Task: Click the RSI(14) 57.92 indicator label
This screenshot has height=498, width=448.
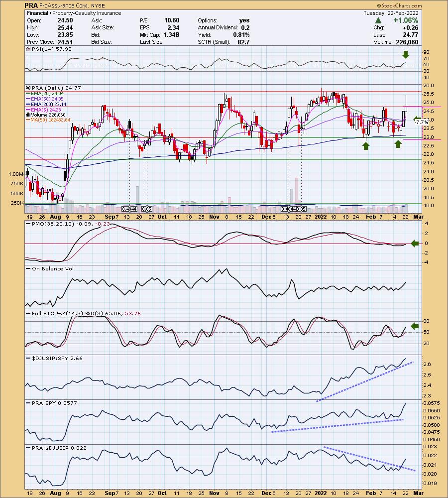Action: [x=51, y=49]
